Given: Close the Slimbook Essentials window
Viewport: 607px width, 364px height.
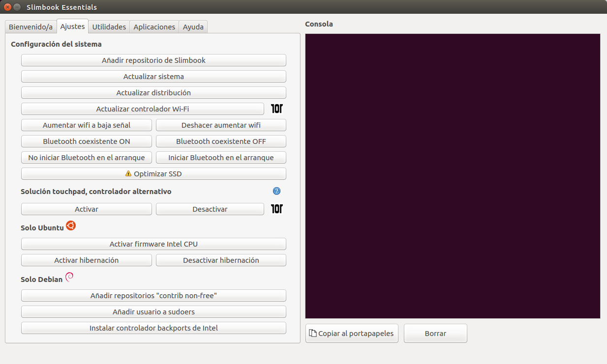Looking at the screenshot, I should 7,7.
